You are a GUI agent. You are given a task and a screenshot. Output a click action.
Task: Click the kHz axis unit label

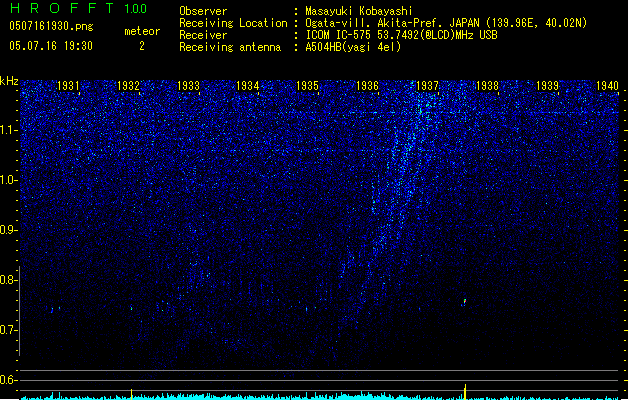[9, 81]
